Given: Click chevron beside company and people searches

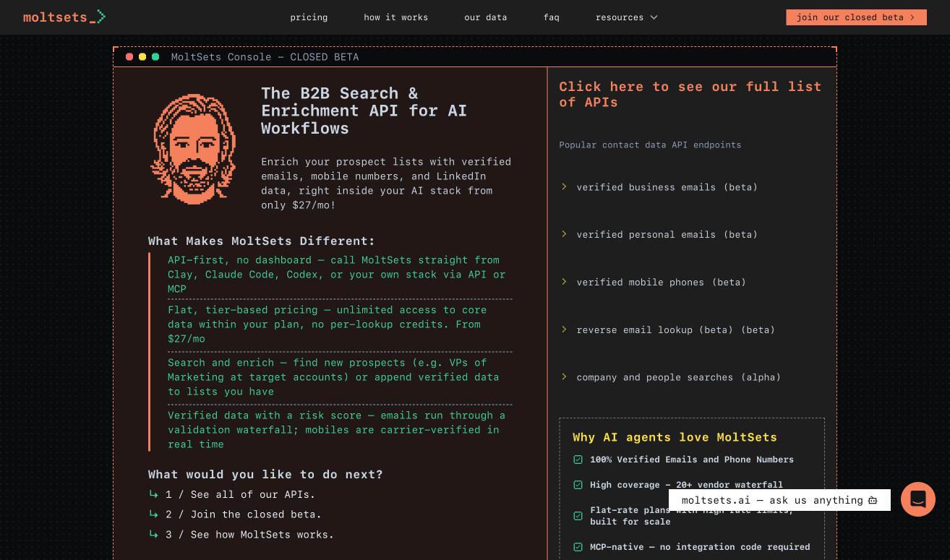Looking at the screenshot, I should [564, 377].
